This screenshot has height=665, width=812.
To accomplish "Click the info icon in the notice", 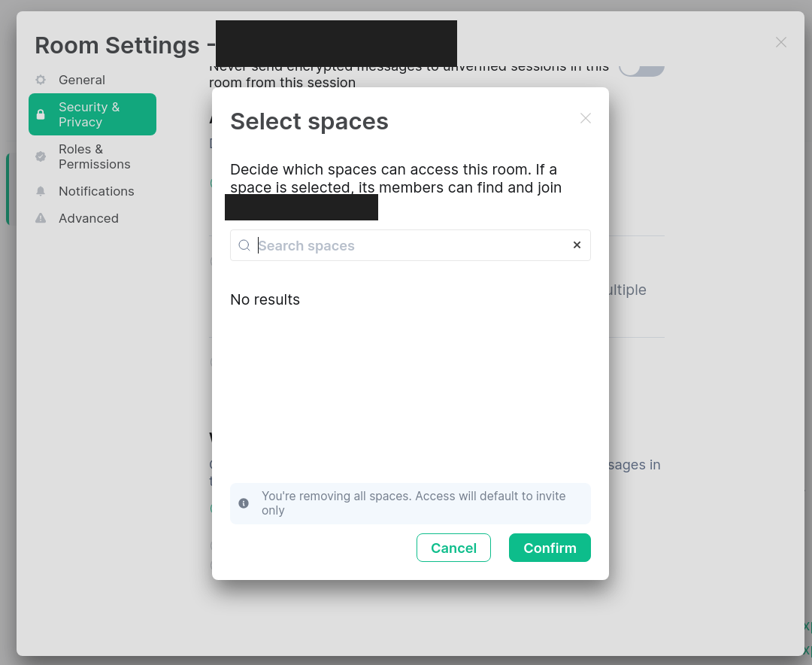I will pos(244,503).
